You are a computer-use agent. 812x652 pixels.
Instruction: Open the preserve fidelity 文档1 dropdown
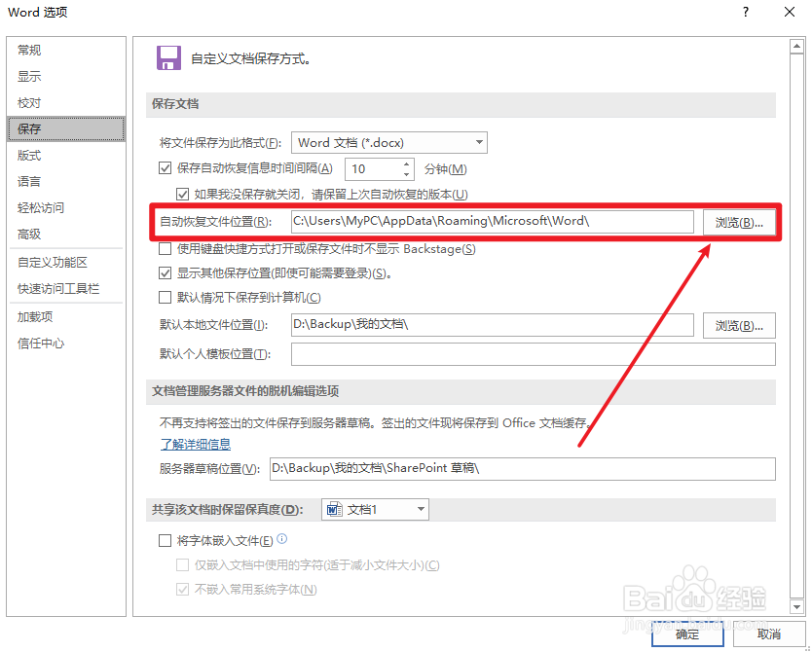(375, 510)
